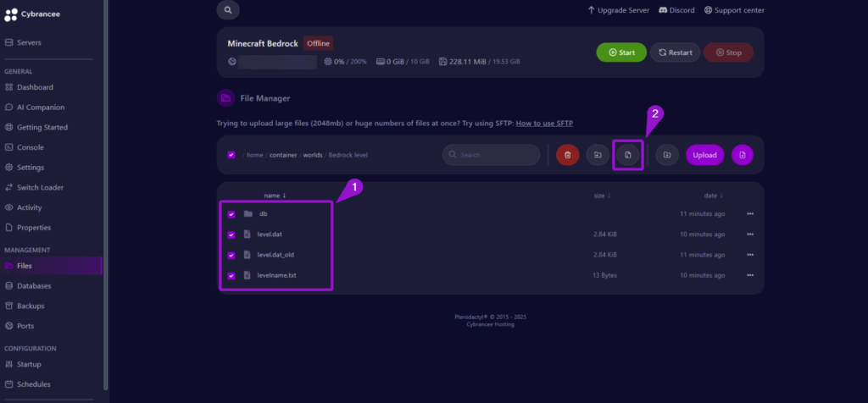Toggle the select-all checkbox beside the path
868x403 pixels.
click(231, 155)
